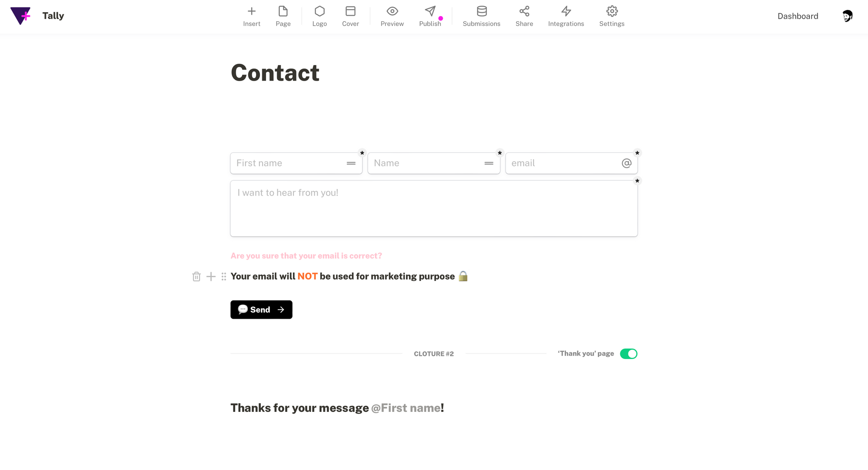Viewport: 868px width, 470px height.
Task: Add a Logo to the form
Action: [x=319, y=16]
